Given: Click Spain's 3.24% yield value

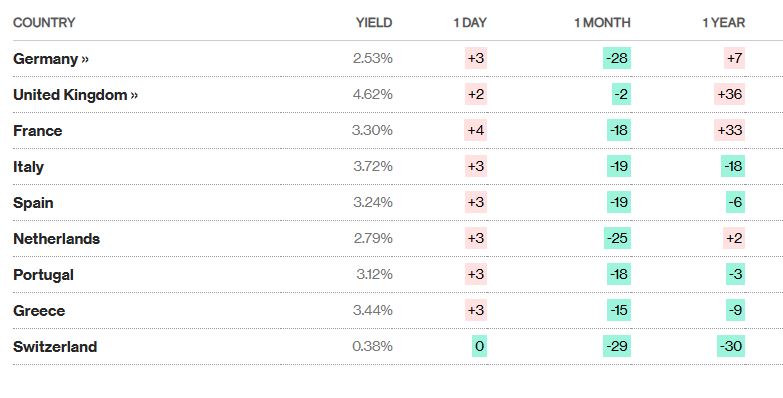Looking at the screenshot, I should click(373, 202).
